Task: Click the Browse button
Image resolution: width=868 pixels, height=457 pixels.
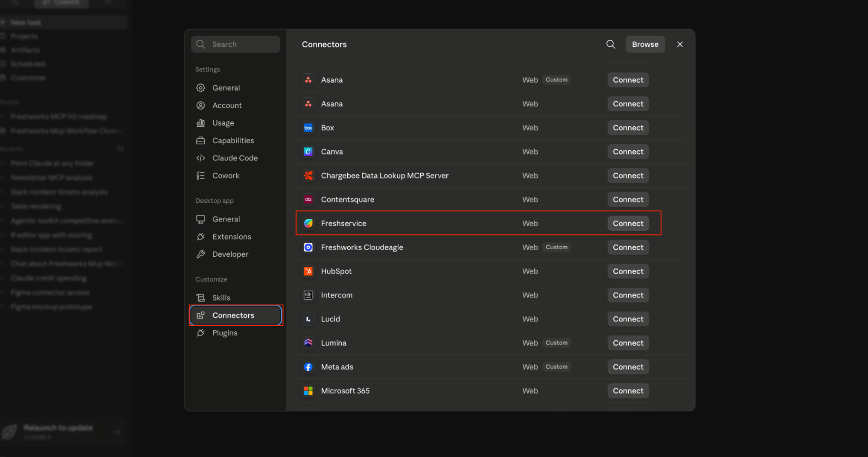Action: 645,44
